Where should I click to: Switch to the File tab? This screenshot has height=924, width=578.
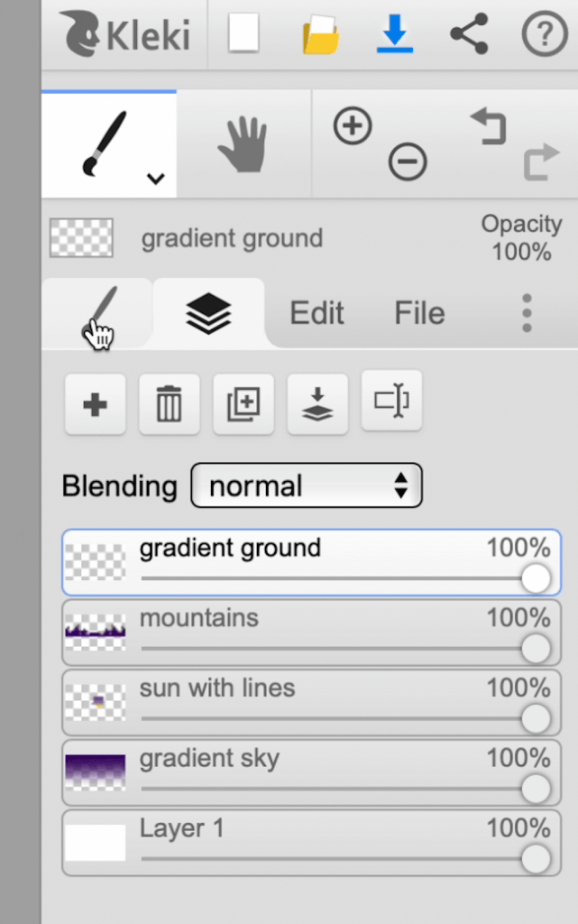coord(419,313)
